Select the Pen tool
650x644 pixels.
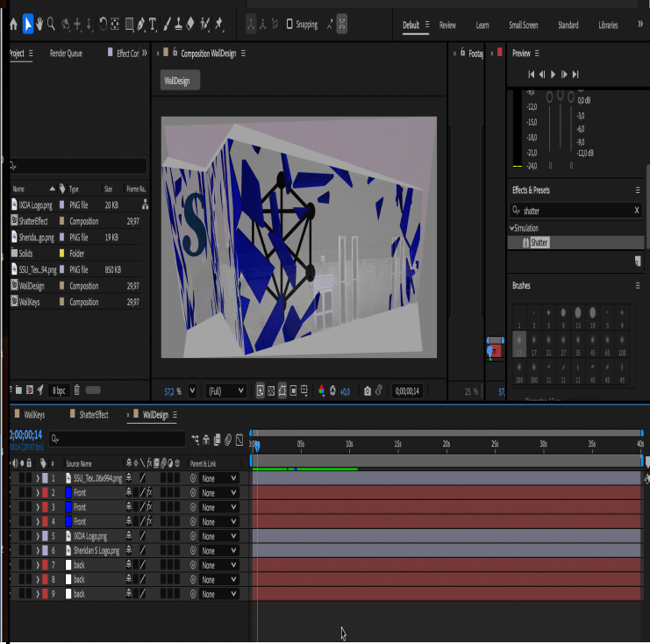click(141, 25)
